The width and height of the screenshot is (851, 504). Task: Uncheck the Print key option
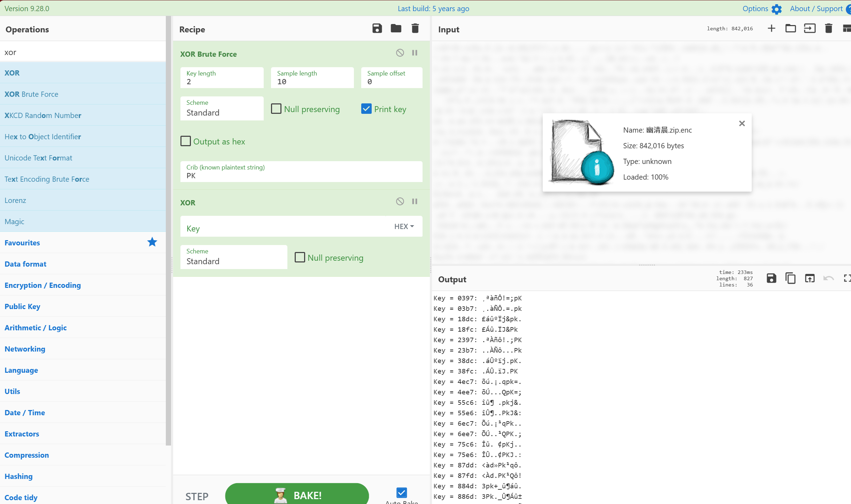(366, 109)
